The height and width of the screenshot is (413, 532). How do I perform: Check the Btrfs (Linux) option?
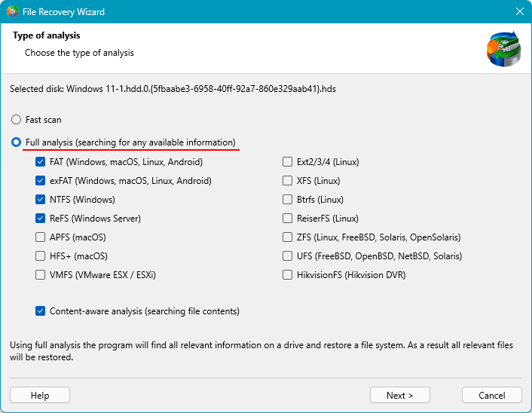(287, 200)
